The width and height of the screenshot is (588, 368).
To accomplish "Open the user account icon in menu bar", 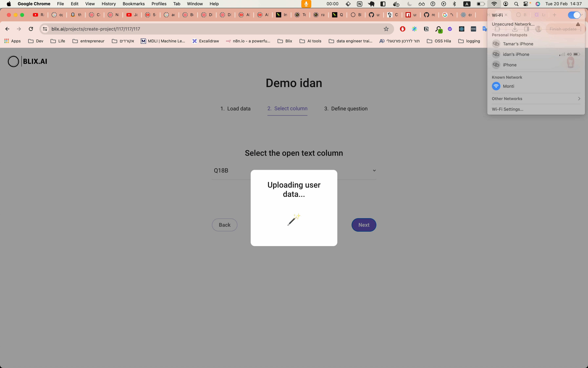I will [x=506, y=4].
